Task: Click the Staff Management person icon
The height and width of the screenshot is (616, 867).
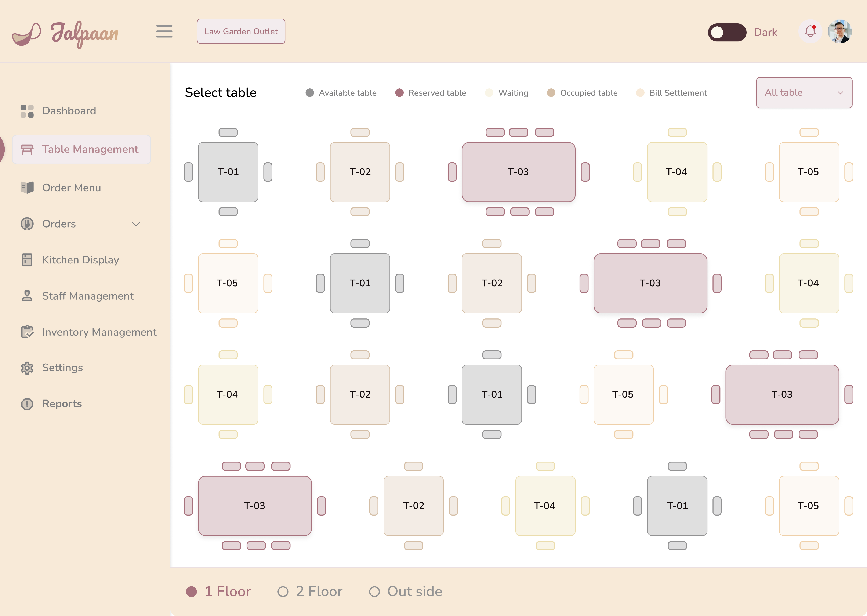Action: (27, 296)
